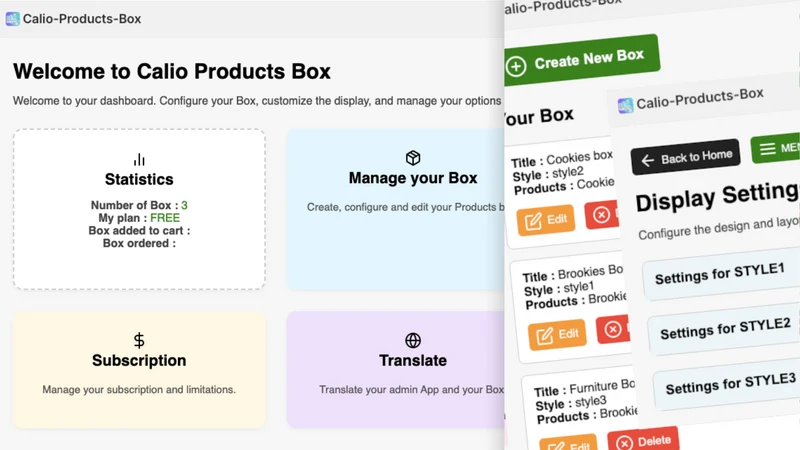The width and height of the screenshot is (800, 450).
Task: Click the FREE plan label in Statistics
Action: click(x=165, y=218)
